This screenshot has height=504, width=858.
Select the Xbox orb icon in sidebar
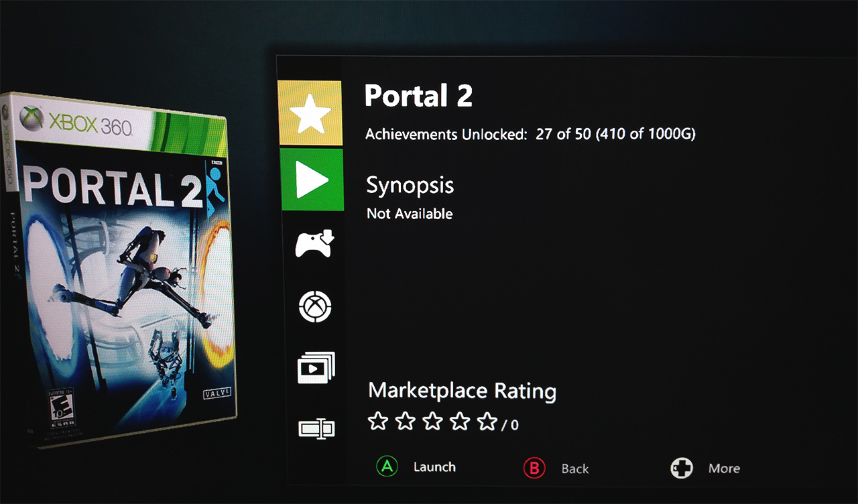click(315, 307)
